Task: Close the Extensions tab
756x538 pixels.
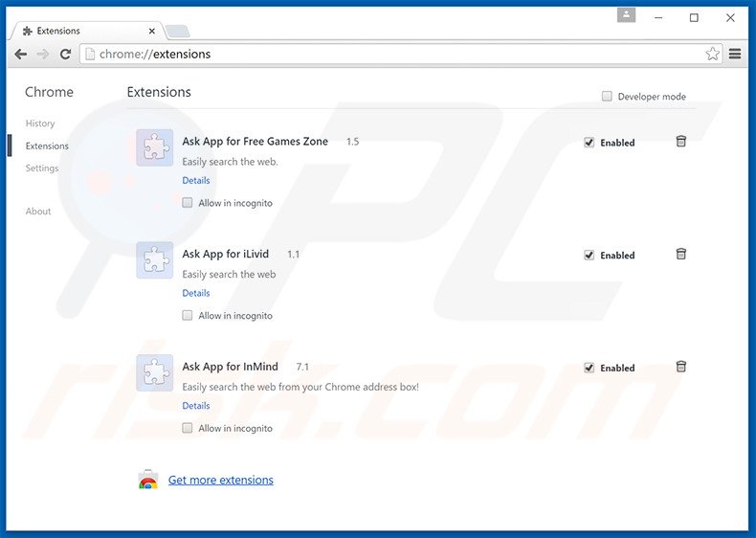Action: (x=152, y=31)
